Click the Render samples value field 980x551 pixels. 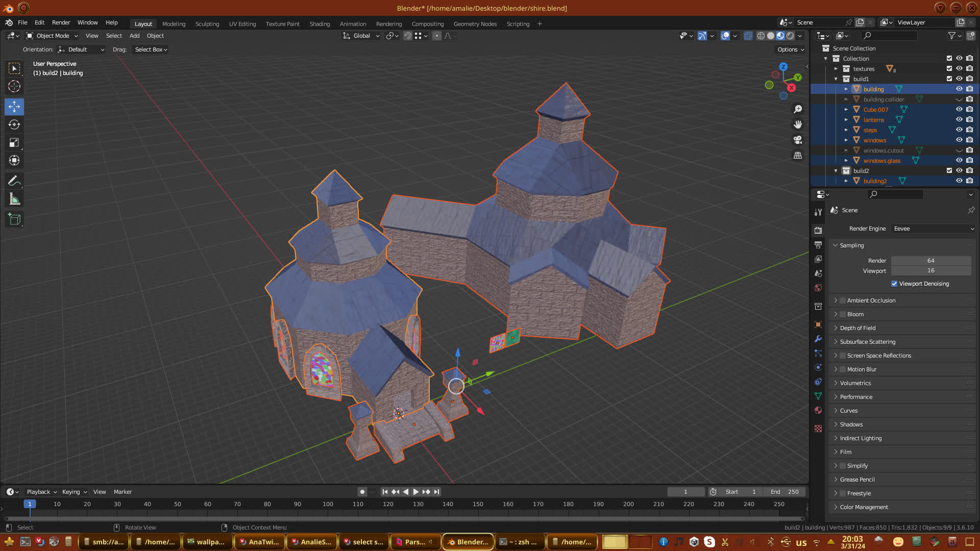click(x=930, y=261)
